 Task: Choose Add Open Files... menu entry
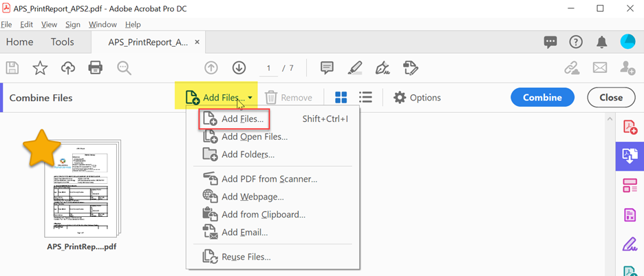pos(273,137)
